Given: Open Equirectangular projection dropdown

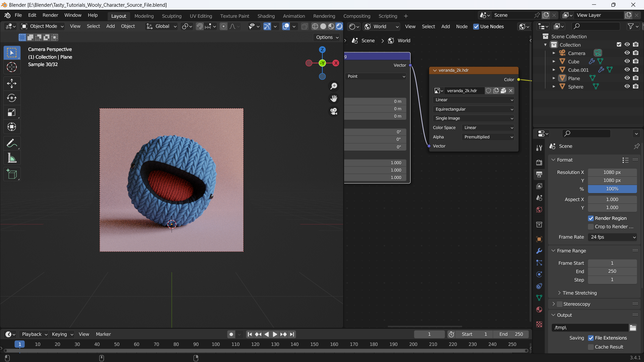Looking at the screenshot, I should (474, 109).
